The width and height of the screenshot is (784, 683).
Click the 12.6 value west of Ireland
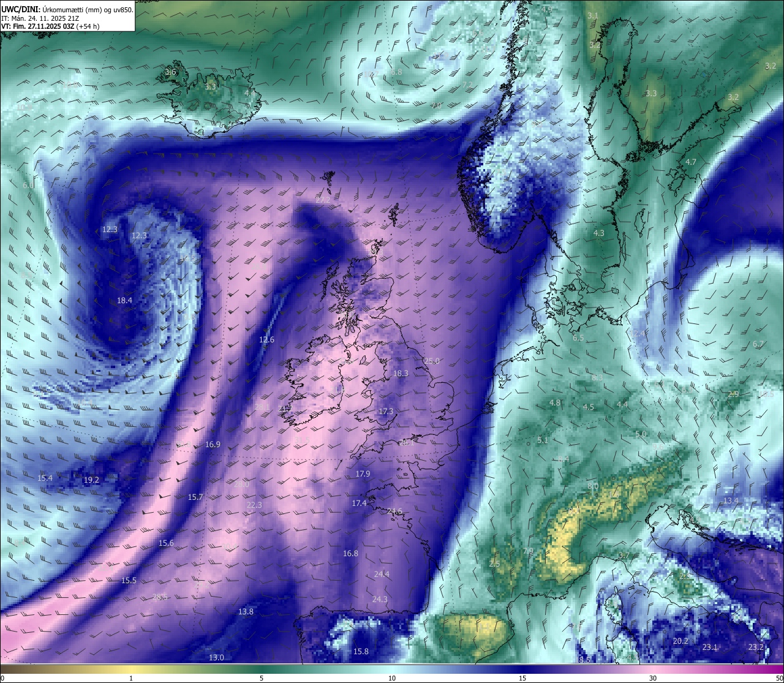[266, 339]
